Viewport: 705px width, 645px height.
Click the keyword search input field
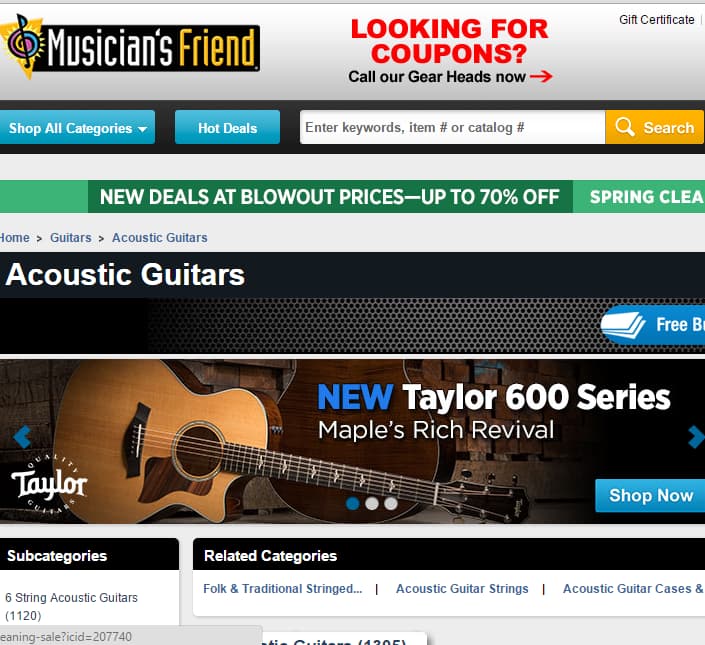pyautogui.click(x=452, y=127)
